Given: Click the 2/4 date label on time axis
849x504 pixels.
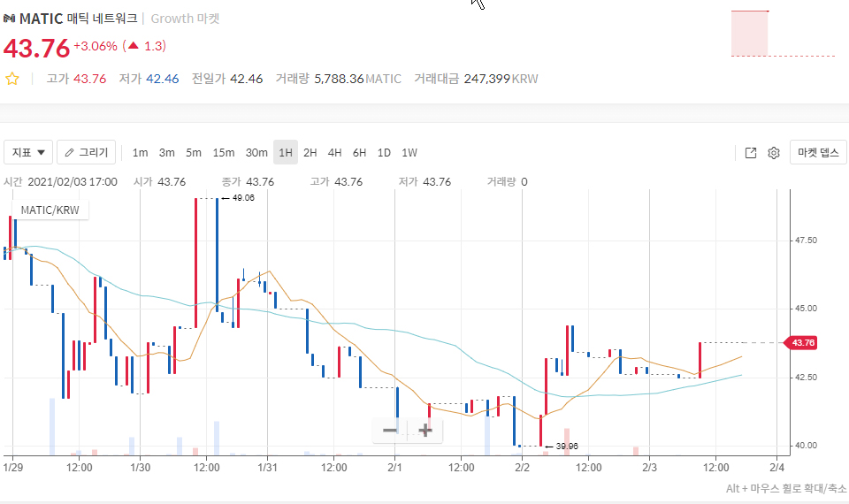Looking at the screenshot, I should [x=777, y=467].
